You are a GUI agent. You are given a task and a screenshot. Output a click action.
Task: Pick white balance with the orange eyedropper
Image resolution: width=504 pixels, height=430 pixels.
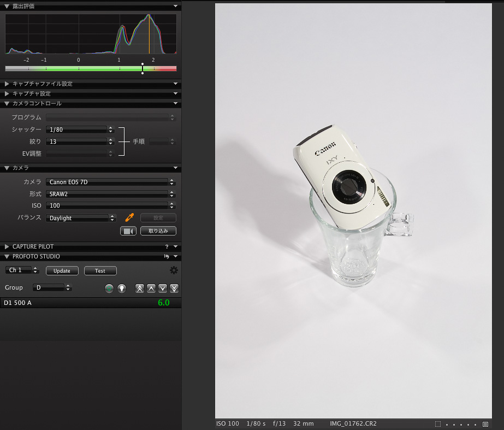click(x=129, y=217)
